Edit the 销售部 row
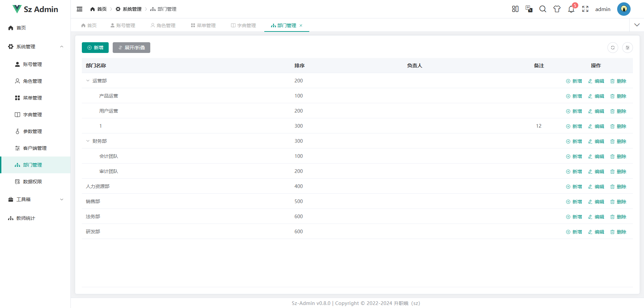The image size is (644, 308). pyautogui.click(x=596, y=202)
